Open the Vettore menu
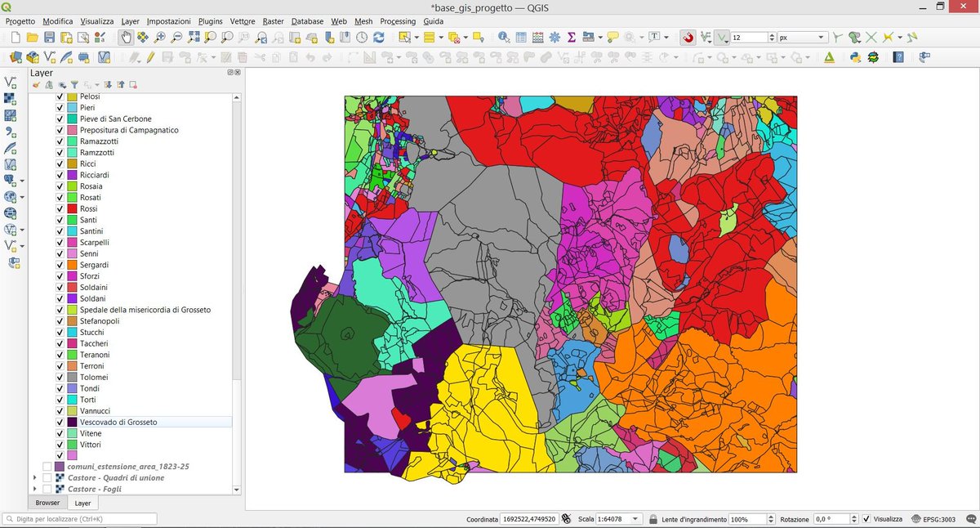Screen dimensions: 980x528 point(243,20)
